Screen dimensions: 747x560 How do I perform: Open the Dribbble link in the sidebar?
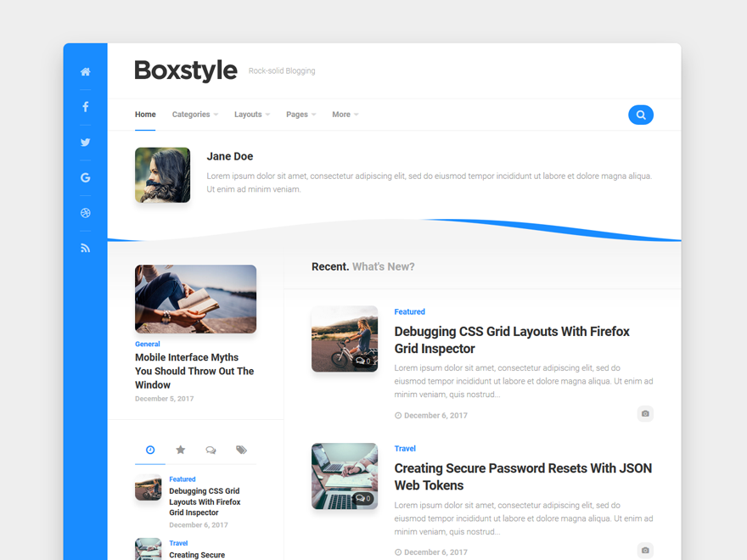tap(85, 213)
